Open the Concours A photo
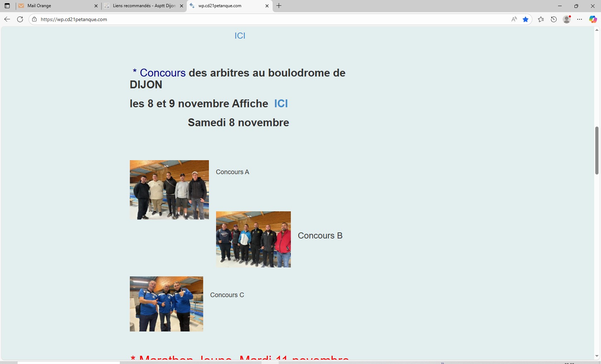The width and height of the screenshot is (601, 364). (169, 190)
